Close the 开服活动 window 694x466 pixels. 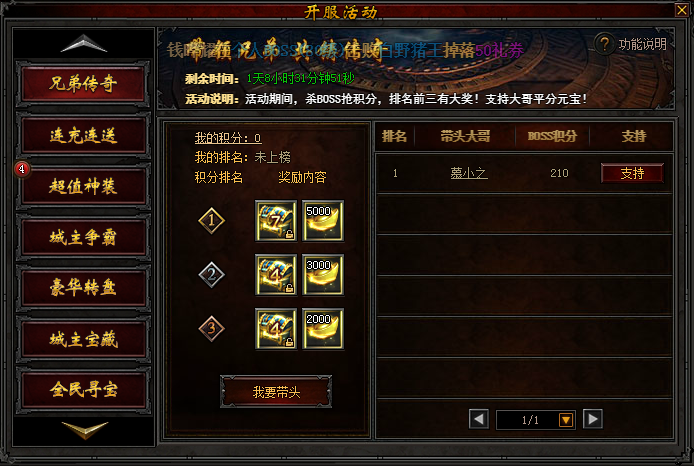(x=682, y=10)
